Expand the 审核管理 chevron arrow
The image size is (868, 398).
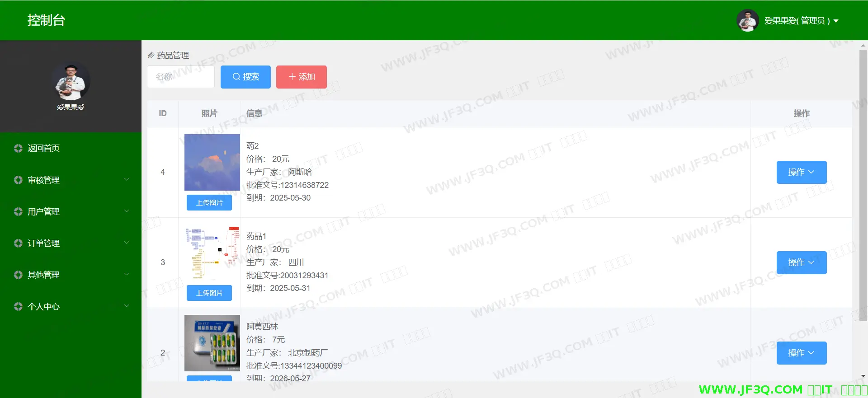click(127, 179)
